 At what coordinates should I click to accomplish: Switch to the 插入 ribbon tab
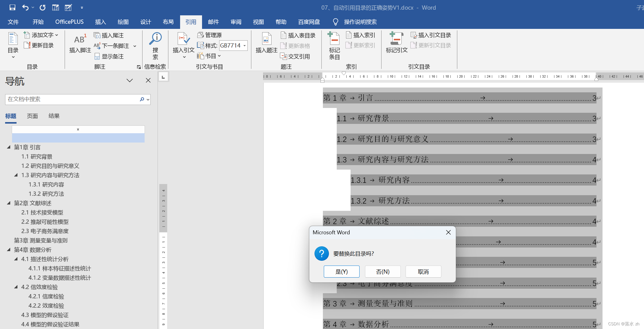[100, 22]
